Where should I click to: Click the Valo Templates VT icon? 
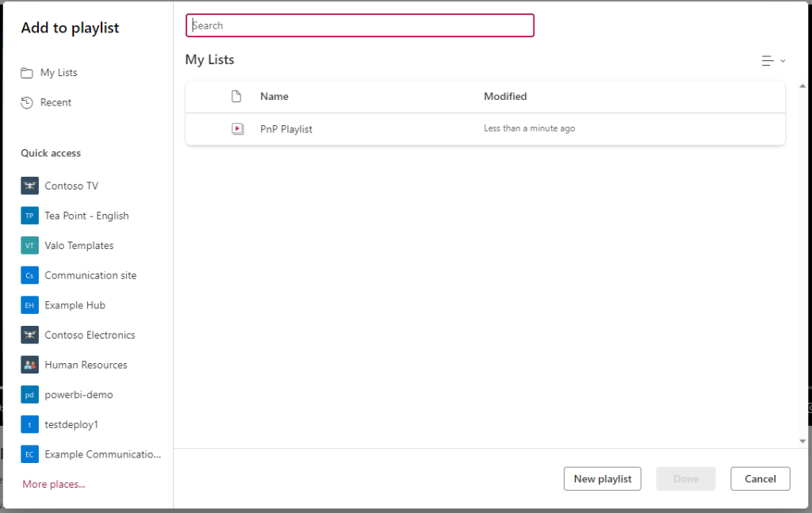pos(29,245)
